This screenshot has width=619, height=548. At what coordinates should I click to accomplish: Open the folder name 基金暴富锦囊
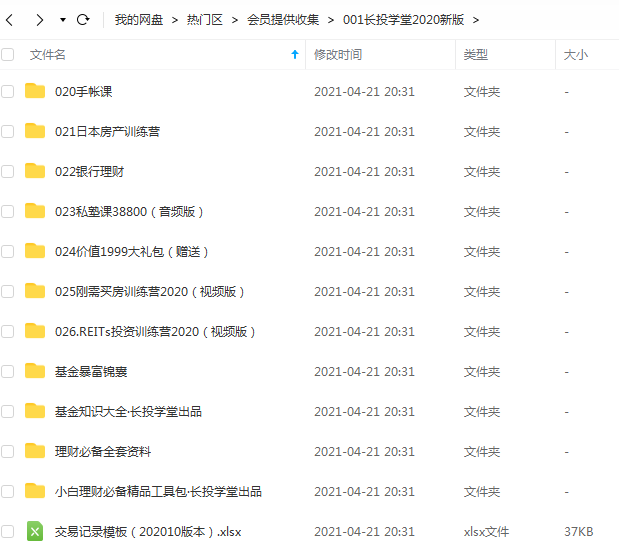tap(91, 372)
